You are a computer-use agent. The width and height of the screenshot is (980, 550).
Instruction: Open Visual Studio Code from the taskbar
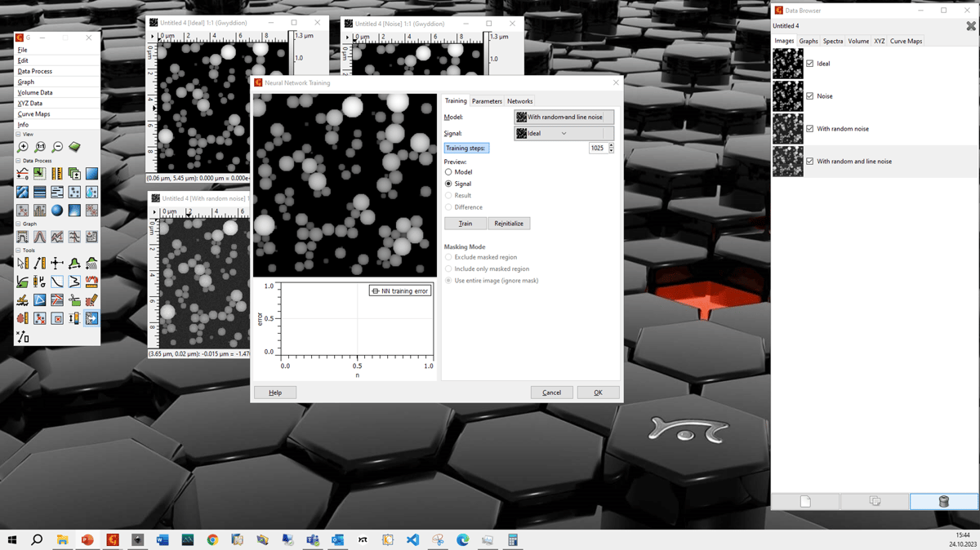click(x=412, y=540)
